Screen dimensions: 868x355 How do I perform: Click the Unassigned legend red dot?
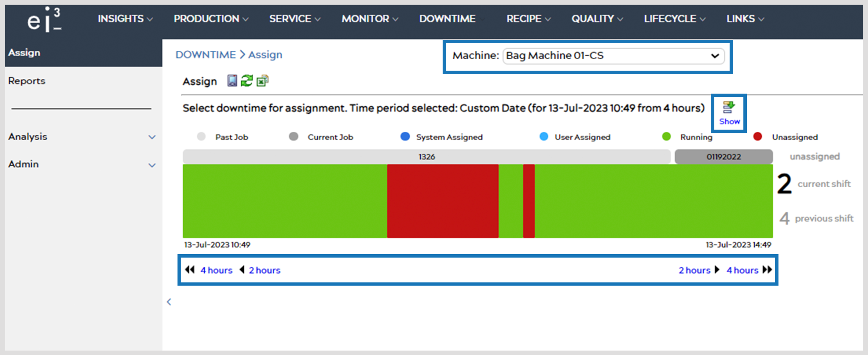758,136
